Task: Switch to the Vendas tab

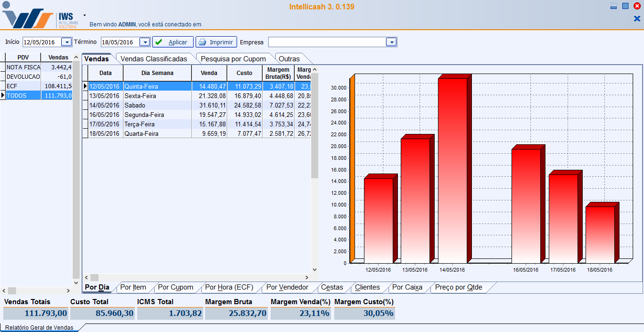Action: point(97,59)
